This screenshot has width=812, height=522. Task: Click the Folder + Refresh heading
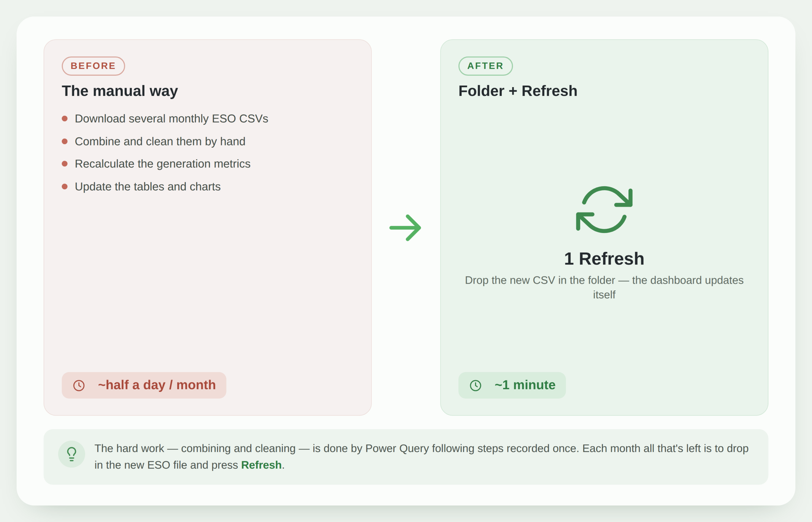[x=518, y=91]
